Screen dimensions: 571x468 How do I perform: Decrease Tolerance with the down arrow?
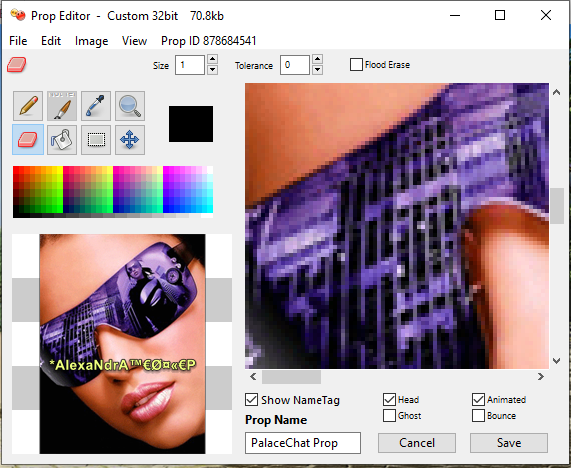click(318, 70)
